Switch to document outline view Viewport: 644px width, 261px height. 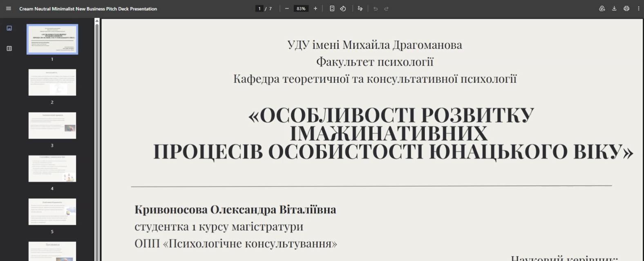(9, 49)
